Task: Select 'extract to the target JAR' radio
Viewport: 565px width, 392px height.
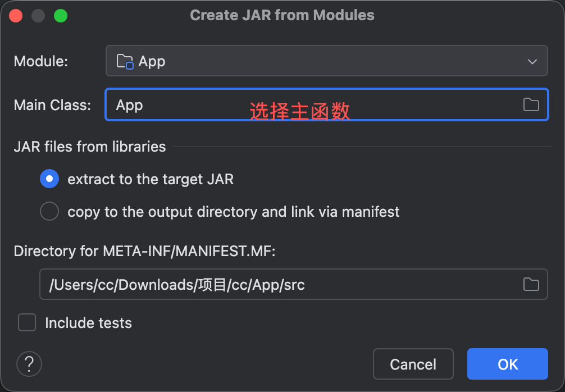Action: tap(49, 179)
